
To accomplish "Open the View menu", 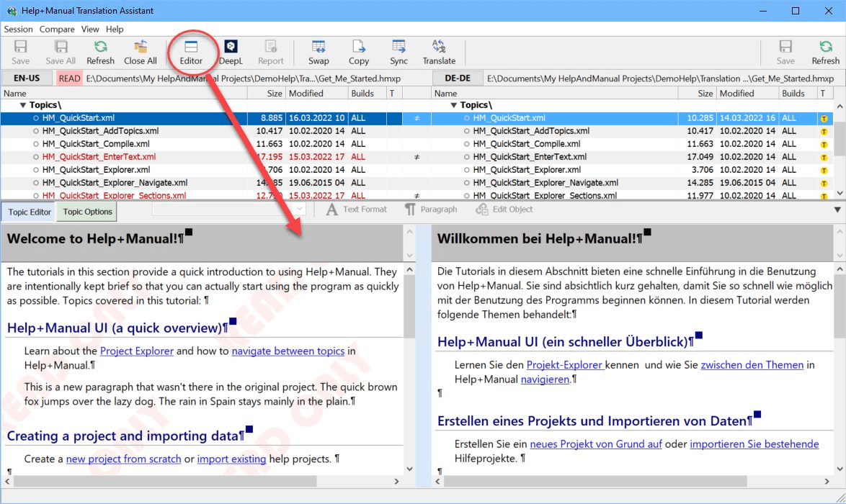I will [x=90, y=29].
